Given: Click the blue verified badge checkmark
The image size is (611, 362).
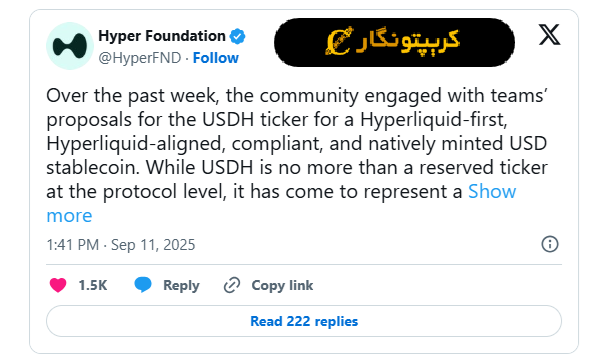Looking at the screenshot, I should click(237, 36).
